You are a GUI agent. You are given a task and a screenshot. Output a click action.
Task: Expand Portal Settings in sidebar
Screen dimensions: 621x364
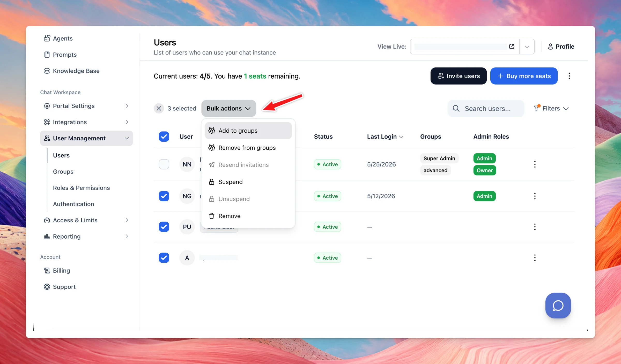pos(86,106)
